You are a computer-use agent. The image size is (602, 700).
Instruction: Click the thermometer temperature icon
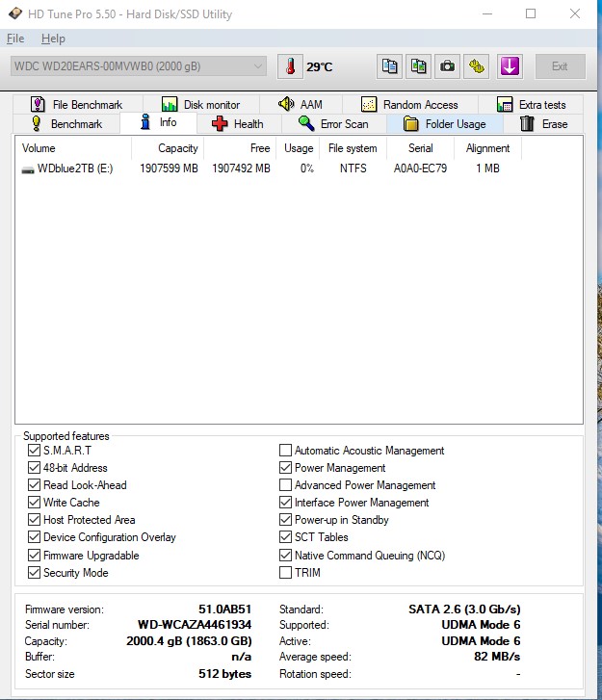pos(290,66)
